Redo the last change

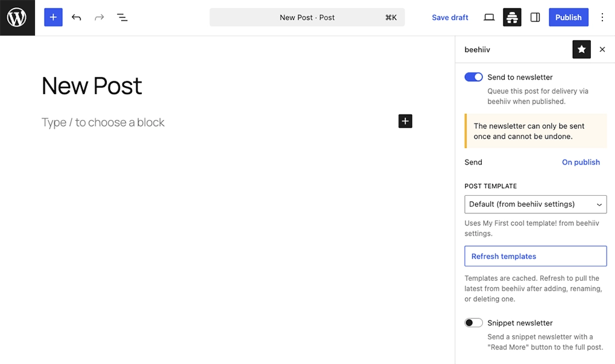[x=99, y=17]
